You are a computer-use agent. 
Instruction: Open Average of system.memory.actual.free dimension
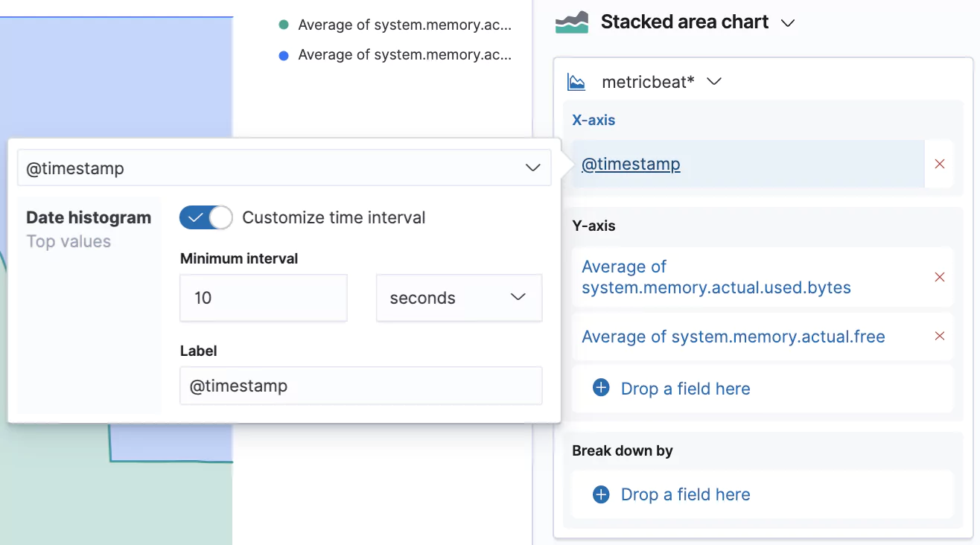(733, 337)
